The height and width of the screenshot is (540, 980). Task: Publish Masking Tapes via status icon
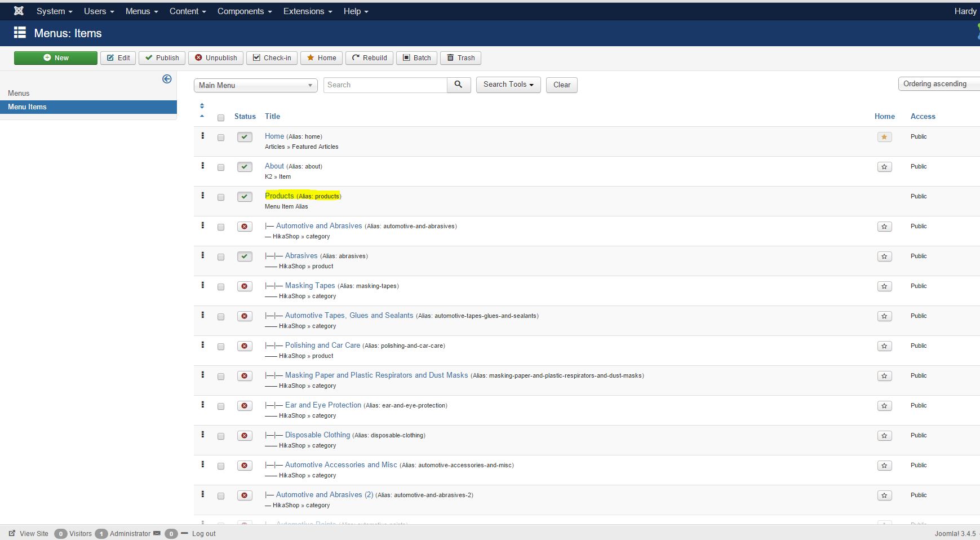point(245,286)
